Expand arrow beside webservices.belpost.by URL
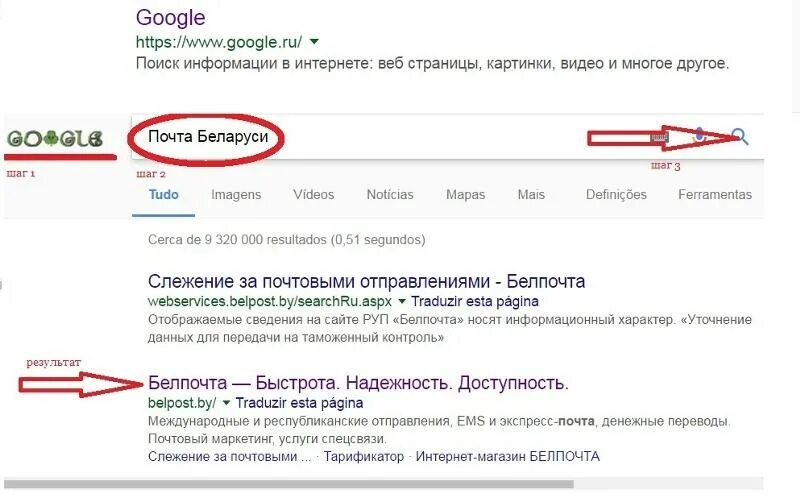Image resolution: width=800 pixels, height=500 pixels. coord(402,301)
